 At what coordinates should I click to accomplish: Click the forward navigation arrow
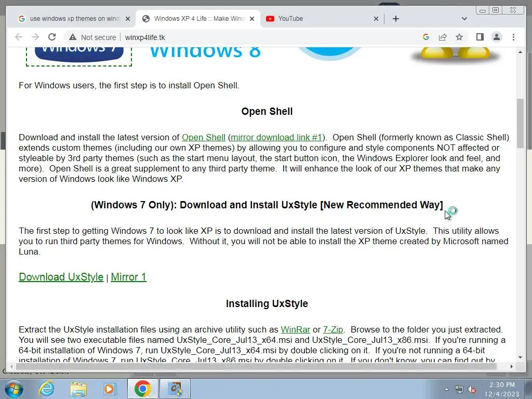coord(35,37)
